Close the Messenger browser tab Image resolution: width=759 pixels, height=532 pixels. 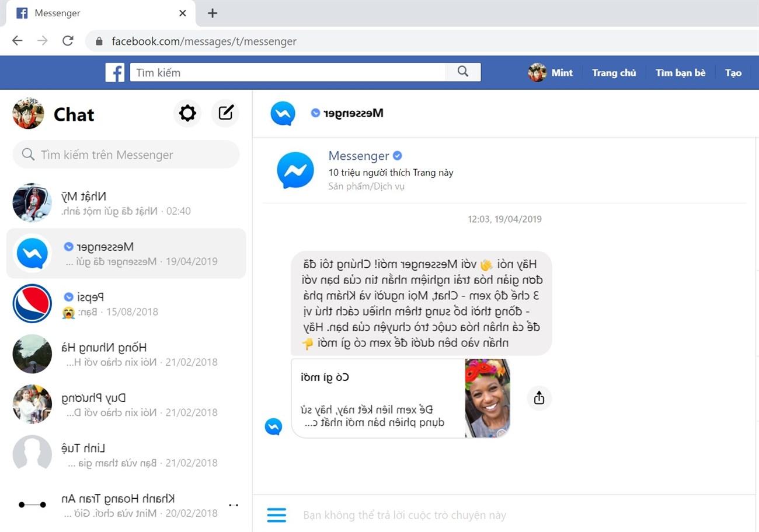point(183,13)
